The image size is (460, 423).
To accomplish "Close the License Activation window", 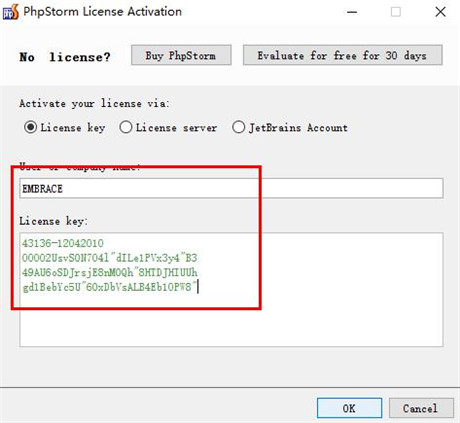I will tap(441, 12).
